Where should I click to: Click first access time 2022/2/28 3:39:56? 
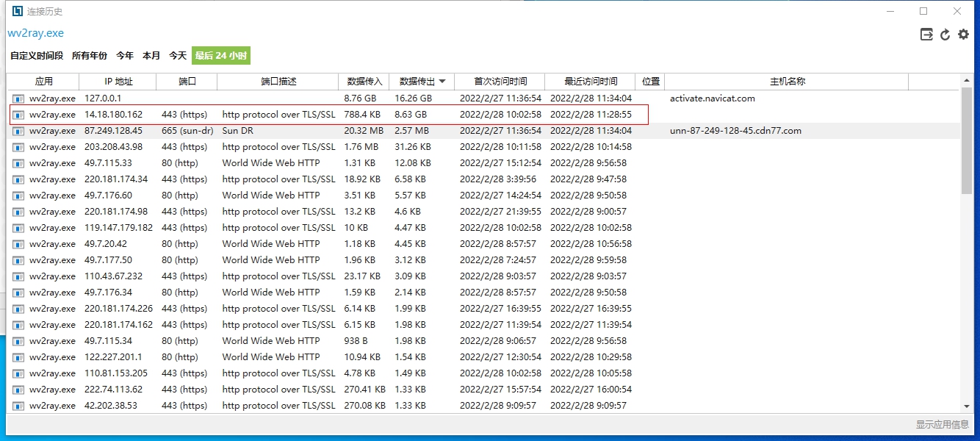[498, 179]
